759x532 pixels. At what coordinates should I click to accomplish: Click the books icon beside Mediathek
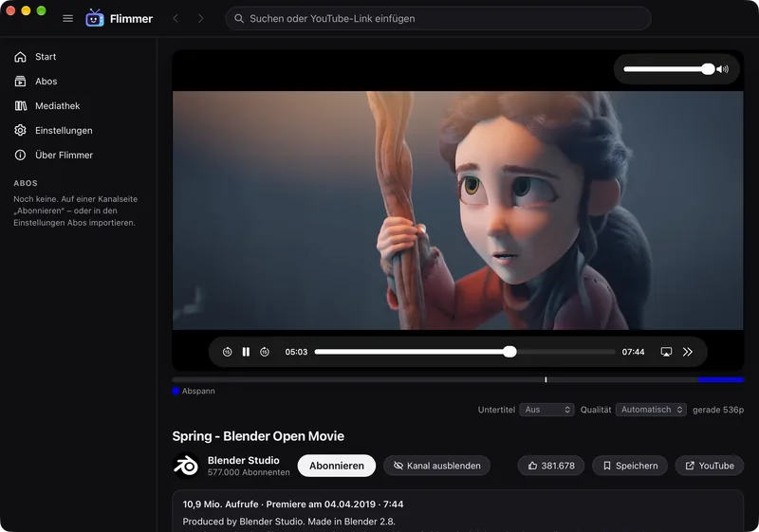point(20,106)
